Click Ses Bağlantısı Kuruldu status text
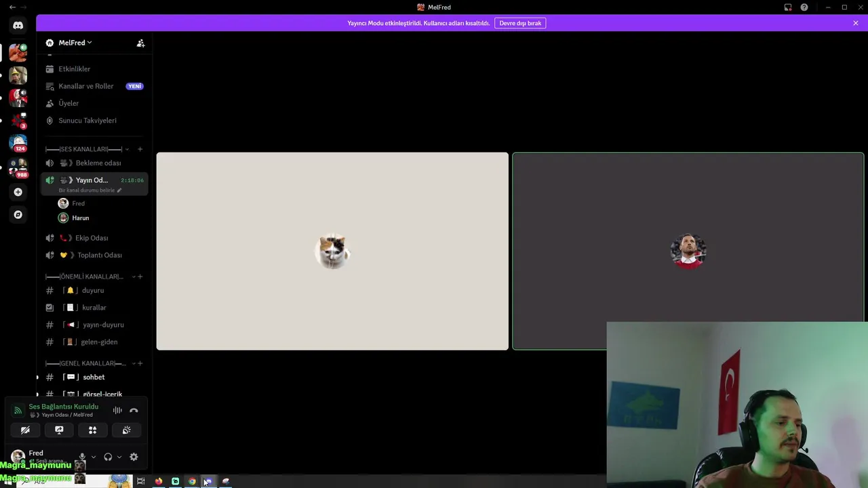Screen dimensions: 868x488 [63, 407]
